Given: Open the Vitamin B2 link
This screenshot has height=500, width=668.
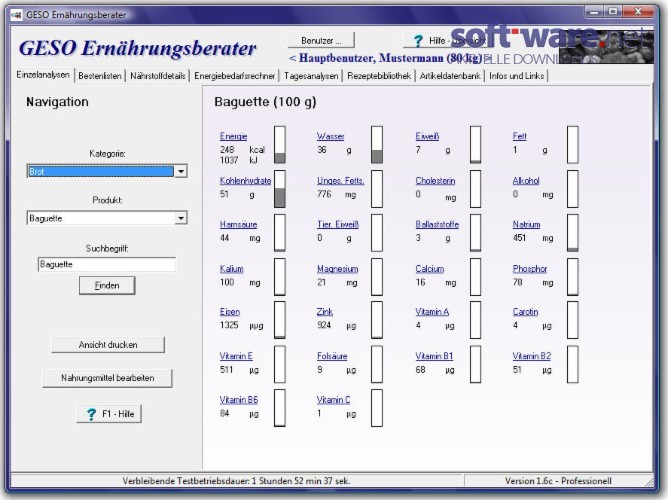Looking at the screenshot, I should pos(532,356).
